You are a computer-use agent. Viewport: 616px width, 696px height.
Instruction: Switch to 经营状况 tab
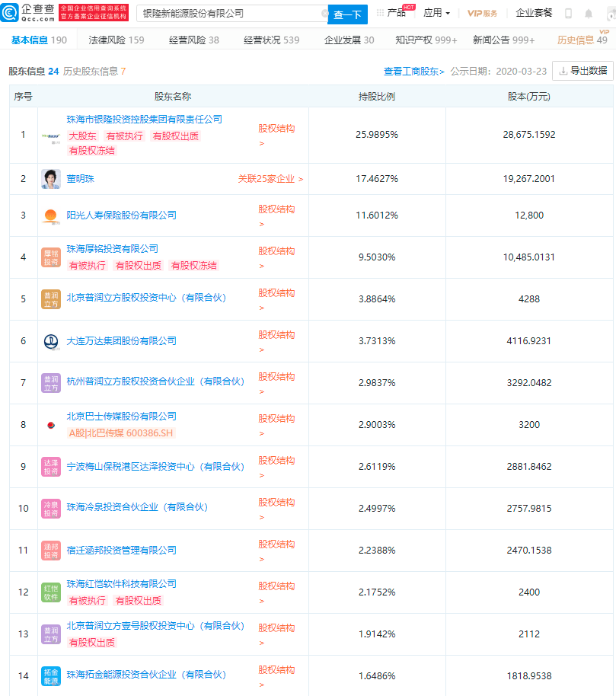[x=272, y=40]
